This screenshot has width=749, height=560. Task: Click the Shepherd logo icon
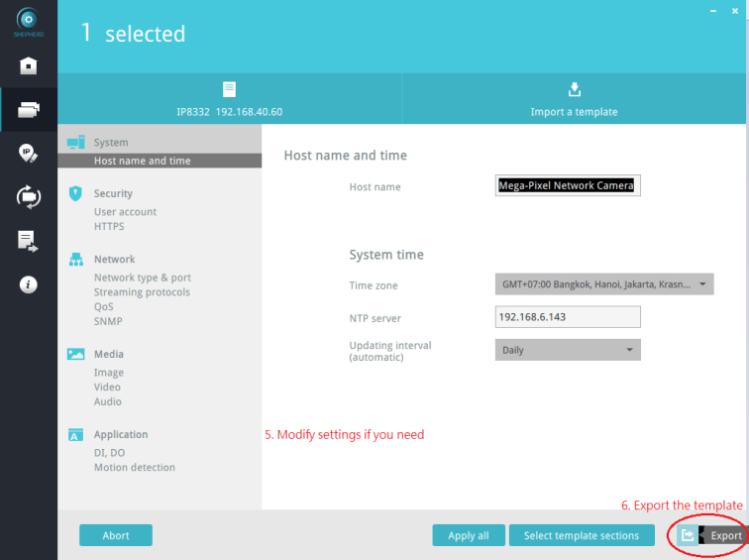point(29,19)
